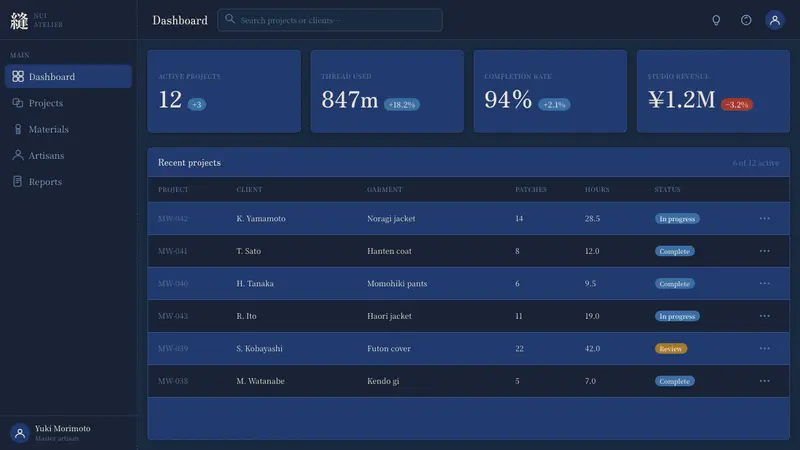Open row actions for S. Kobayashi

(x=764, y=348)
